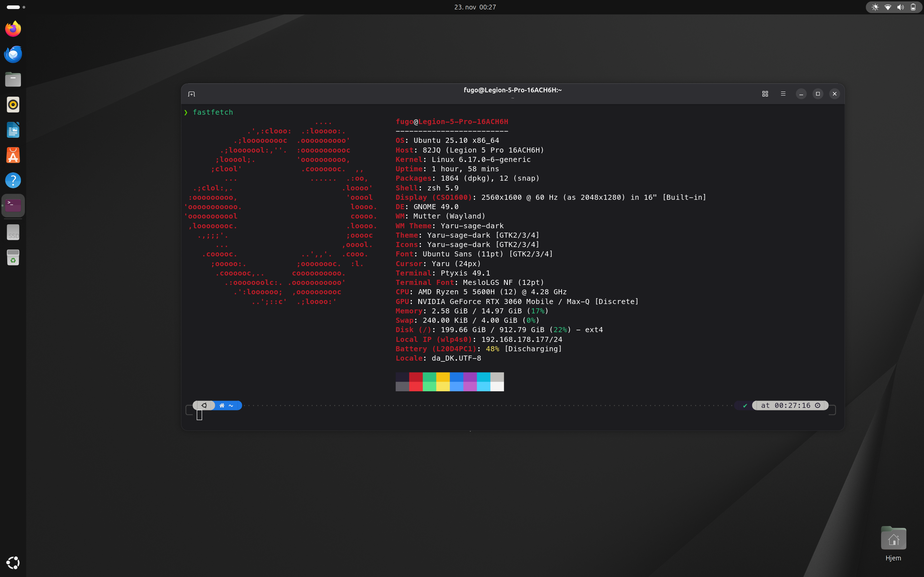Launch Firefox from the dock

click(13, 29)
